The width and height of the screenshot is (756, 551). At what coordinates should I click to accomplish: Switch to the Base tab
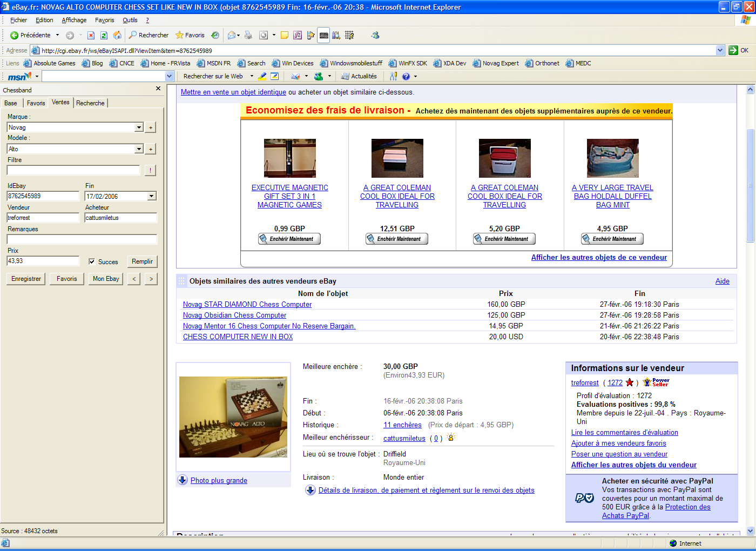[x=11, y=103]
